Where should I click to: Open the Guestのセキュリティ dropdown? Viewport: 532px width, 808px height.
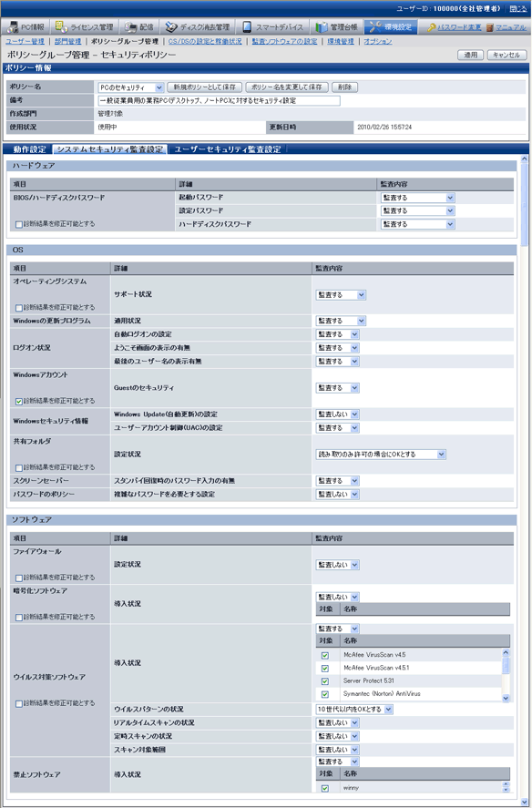tap(337, 388)
